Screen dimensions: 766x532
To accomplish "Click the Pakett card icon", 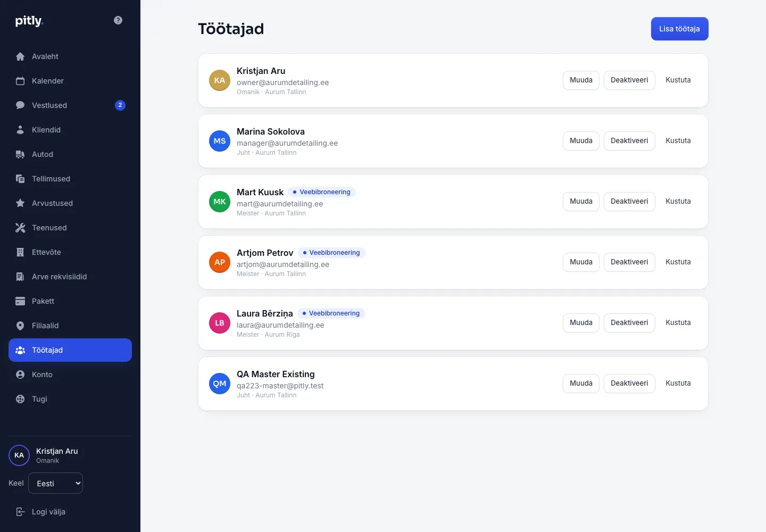I will click(20, 301).
